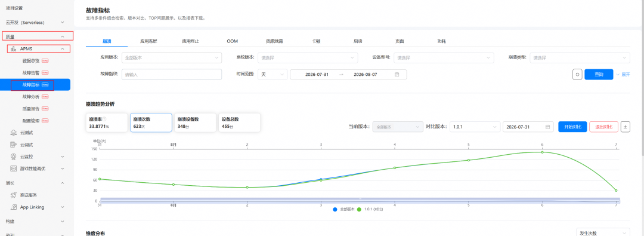Switch to the 应用终止 tab
This screenshot has width=644, height=236.
[x=191, y=41]
